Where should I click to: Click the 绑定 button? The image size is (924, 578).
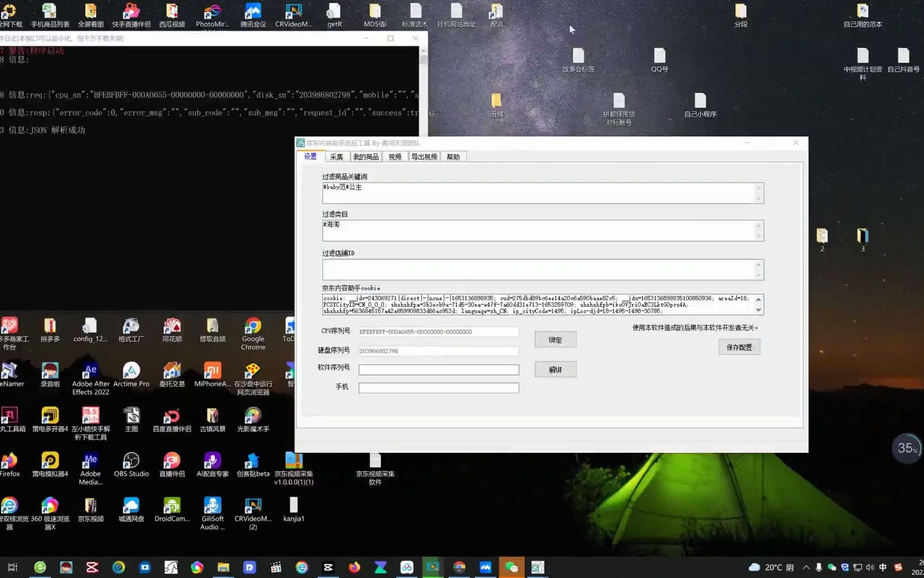tap(555, 340)
